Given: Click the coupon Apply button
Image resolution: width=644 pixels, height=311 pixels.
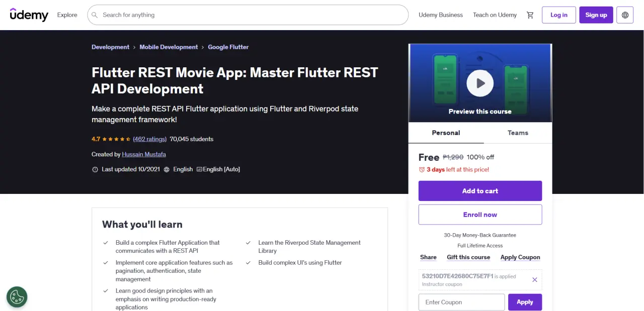Looking at the screenshot, I should click(x=525, y=302).
